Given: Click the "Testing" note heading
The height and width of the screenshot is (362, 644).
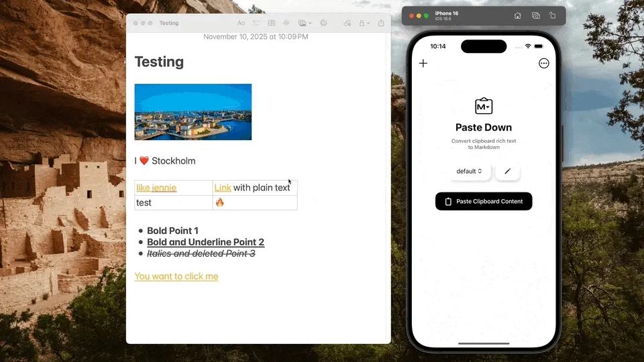Looking at the screenshot, I should click(159, 62).
